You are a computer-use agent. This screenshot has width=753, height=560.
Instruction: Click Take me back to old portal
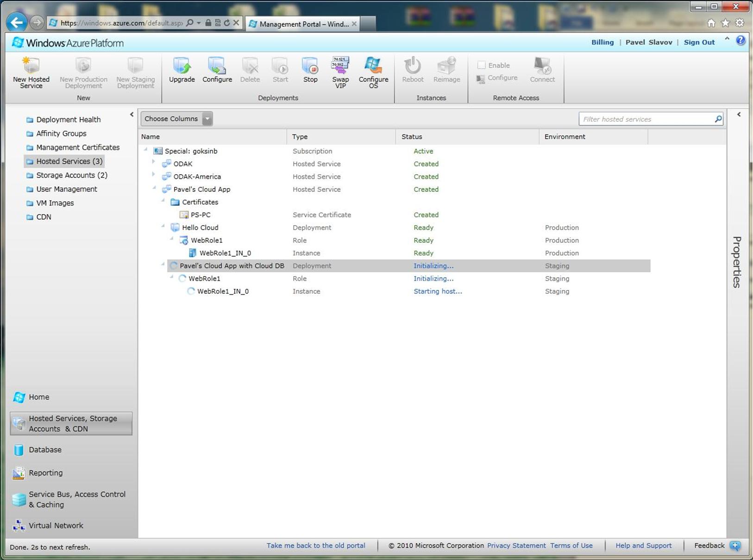coord(316,546)
